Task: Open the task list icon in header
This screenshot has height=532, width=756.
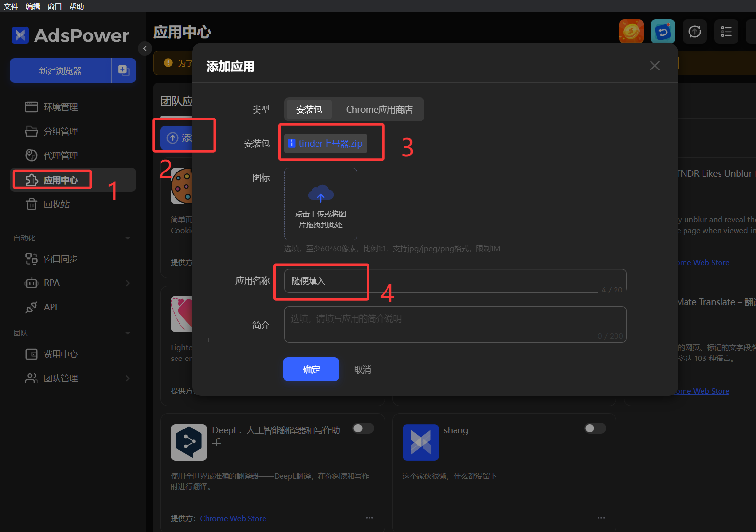Action: click(x=726, y=32)
